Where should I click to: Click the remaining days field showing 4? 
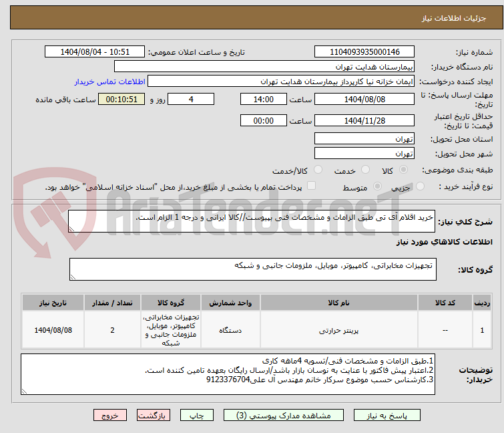tap(191, 99)
